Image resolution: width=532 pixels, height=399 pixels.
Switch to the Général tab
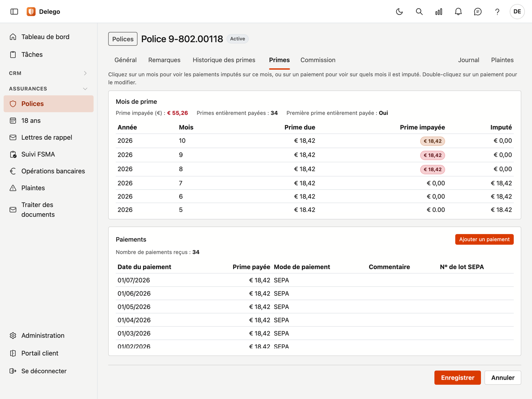click(x=125, y=60)
